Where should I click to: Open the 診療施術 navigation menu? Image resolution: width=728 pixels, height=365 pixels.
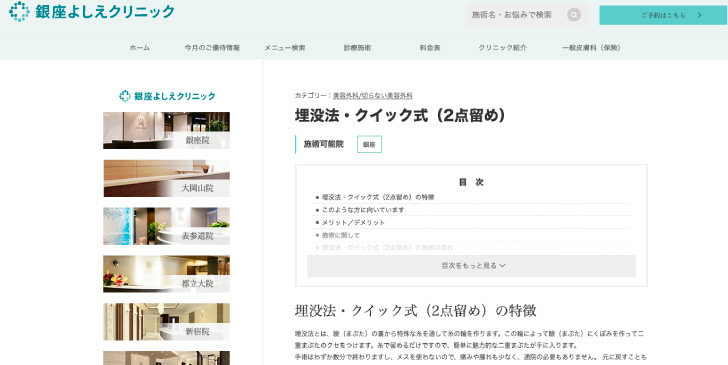point(358,48)
